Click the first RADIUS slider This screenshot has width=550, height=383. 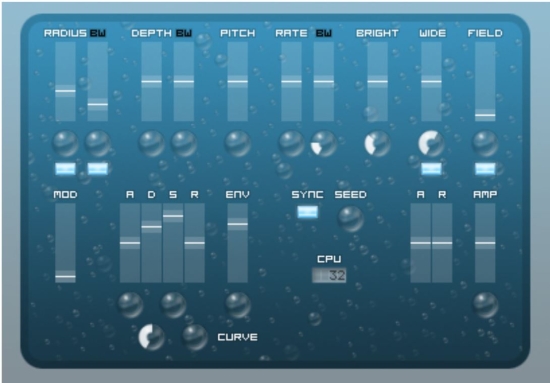tap(65, 81)
